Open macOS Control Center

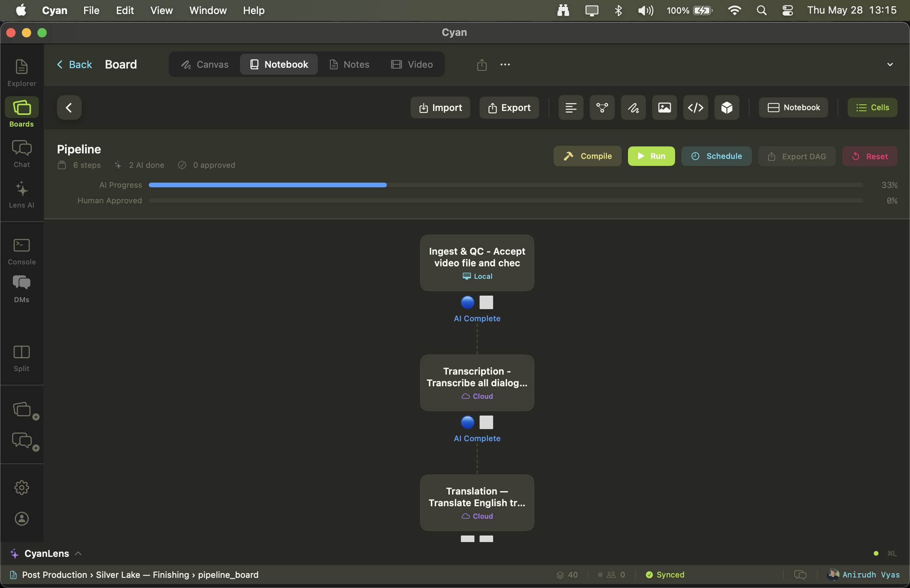[788, 11]
